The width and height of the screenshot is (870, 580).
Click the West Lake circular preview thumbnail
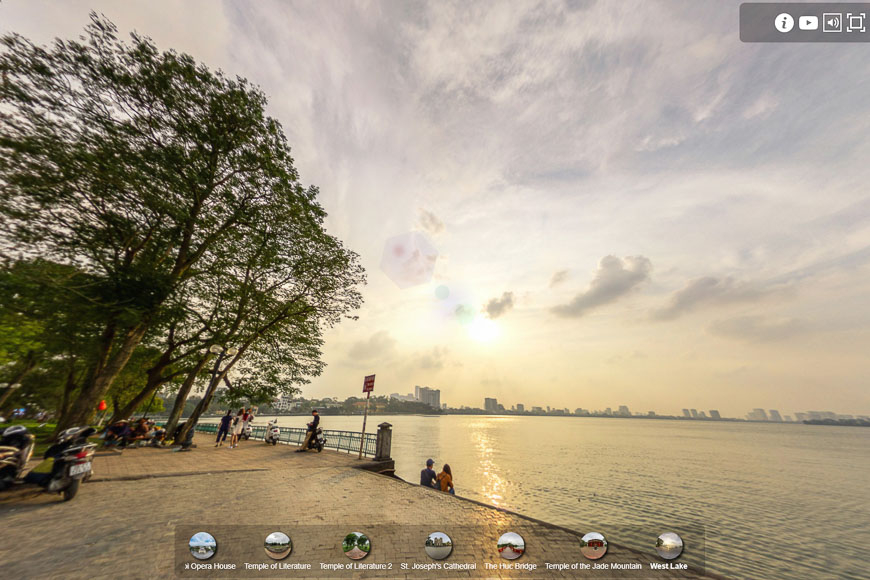click(668, 546)
